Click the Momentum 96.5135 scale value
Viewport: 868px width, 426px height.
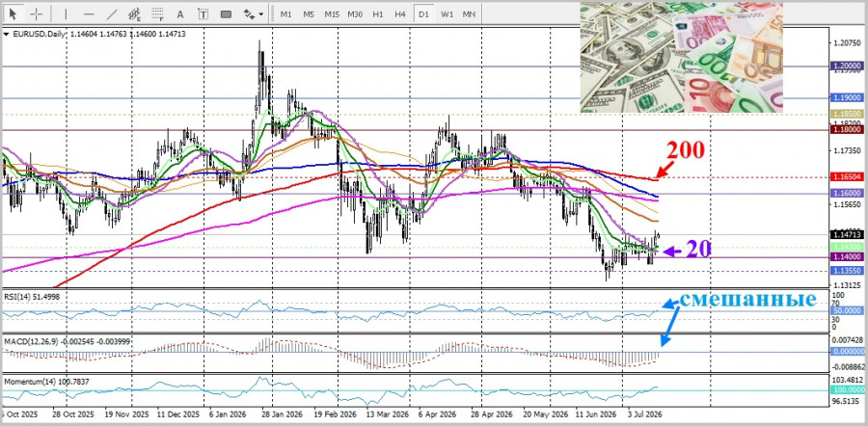point(847,401)
